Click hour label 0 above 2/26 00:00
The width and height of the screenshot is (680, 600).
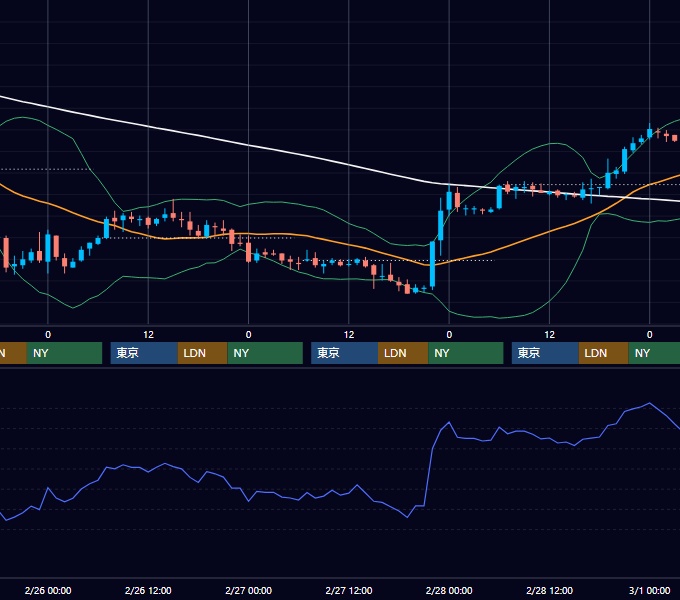coord(48,335)
